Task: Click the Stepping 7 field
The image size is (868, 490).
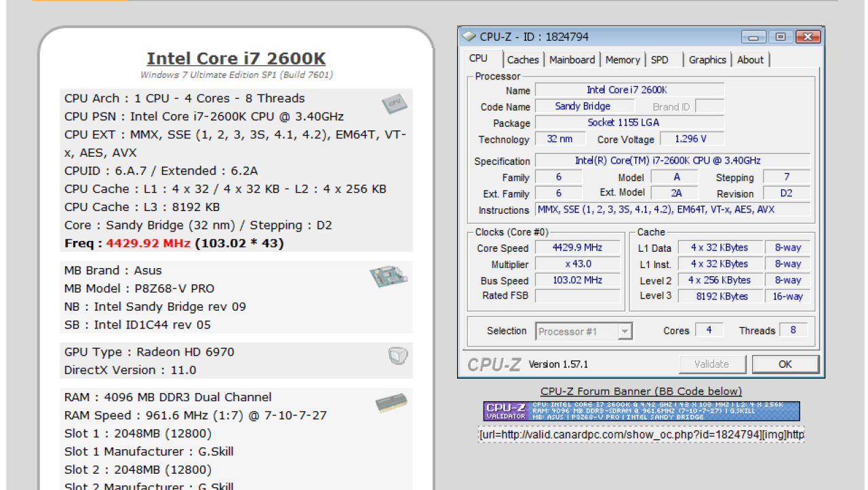Action: (787, 177)
